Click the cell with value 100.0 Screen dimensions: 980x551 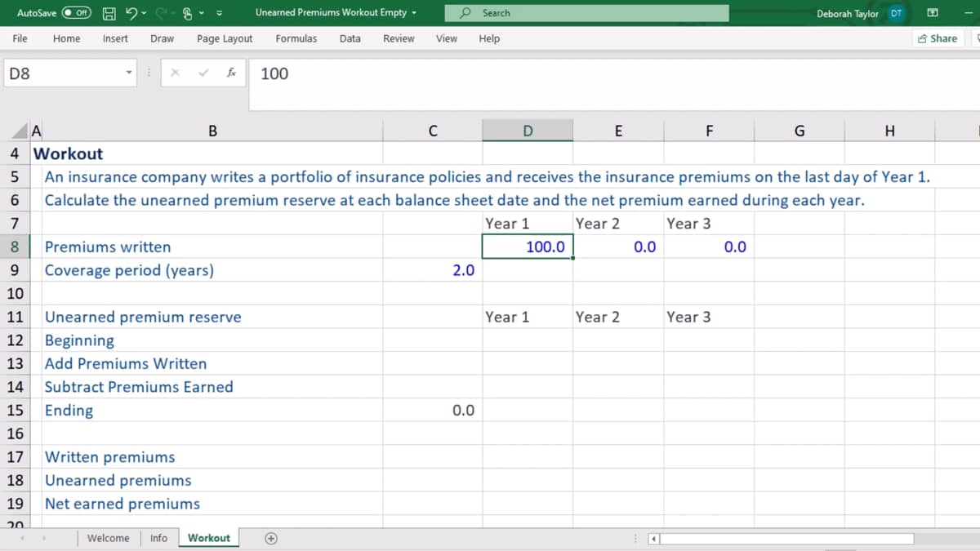coord(528,247)
